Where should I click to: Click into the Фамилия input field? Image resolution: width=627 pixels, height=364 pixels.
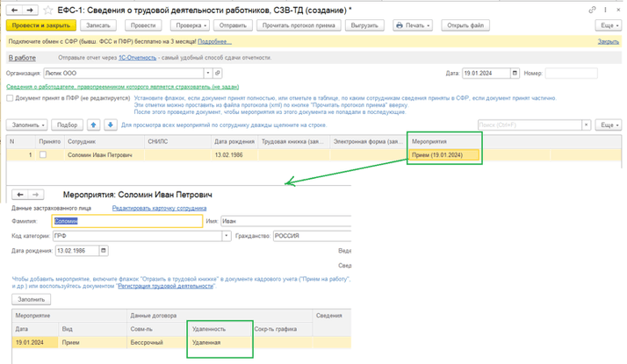[x=127, y=222]
